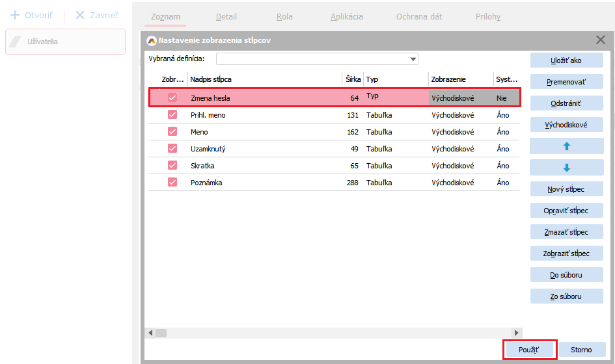615x364 pixels.
Task: Open the Vybraná definícia dropdown arrow
Action: [x=413, y=59]
